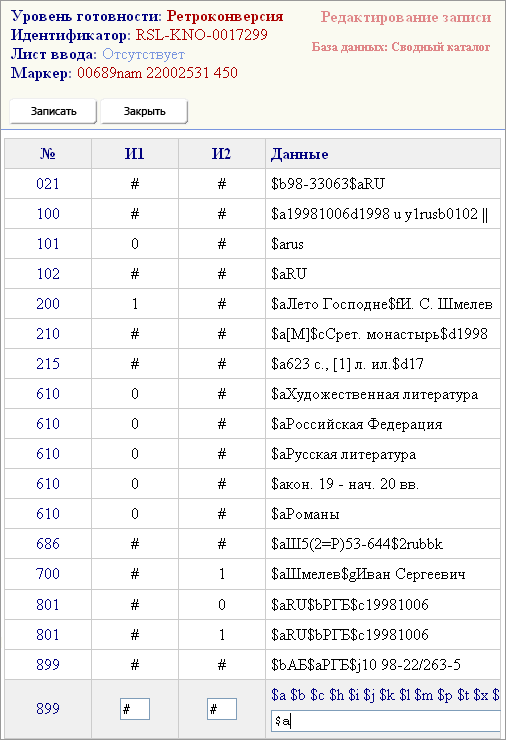Insert subfield $p from subfield list

click(445, 695)
